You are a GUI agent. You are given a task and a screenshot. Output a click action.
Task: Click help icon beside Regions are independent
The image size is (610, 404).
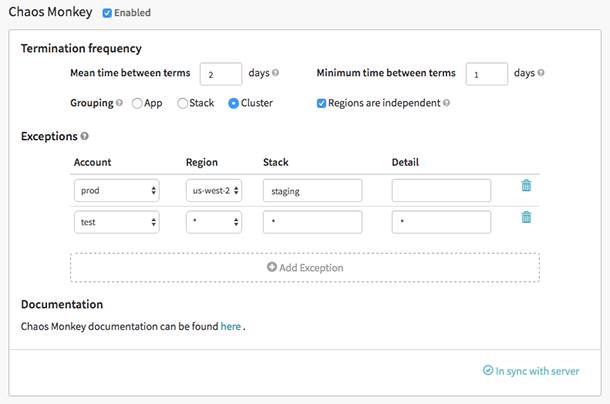tap(446, 102)
